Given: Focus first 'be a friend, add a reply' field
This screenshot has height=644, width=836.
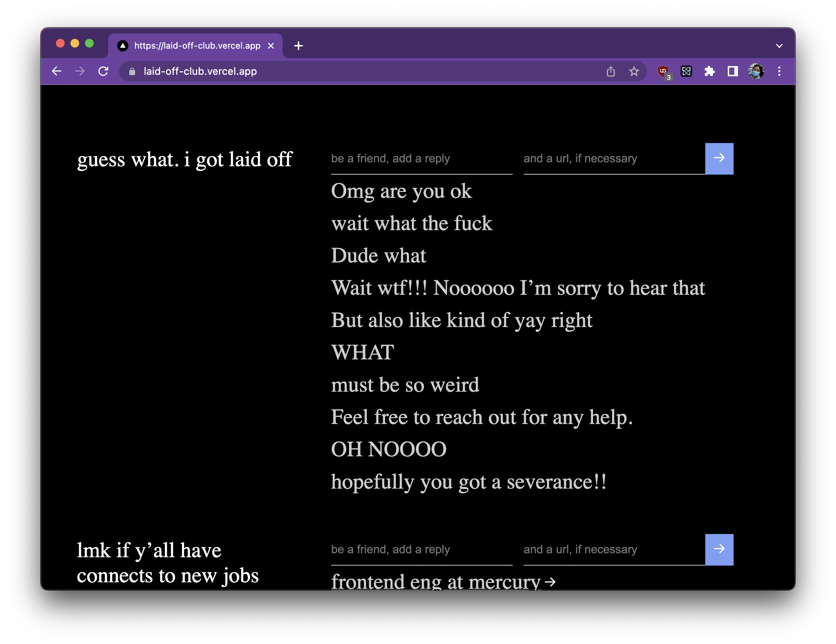Looking at the screenshot, I should (x=421, y=159).
